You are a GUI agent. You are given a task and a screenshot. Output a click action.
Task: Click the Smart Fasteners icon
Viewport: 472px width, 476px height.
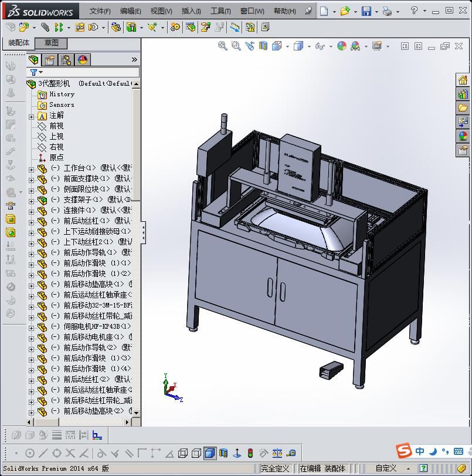click(x=80, y=28)
